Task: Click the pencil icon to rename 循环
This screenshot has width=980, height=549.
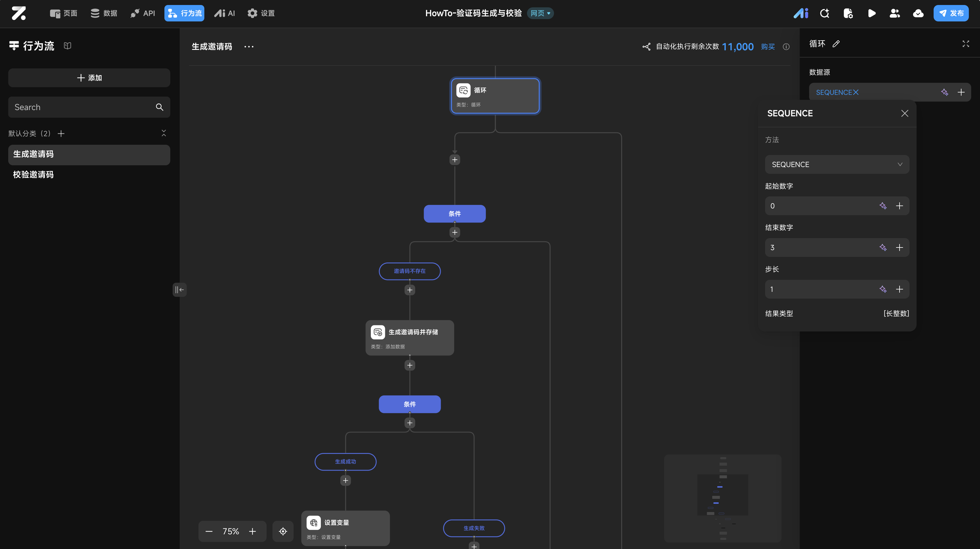Action: (x=836, y=44)
